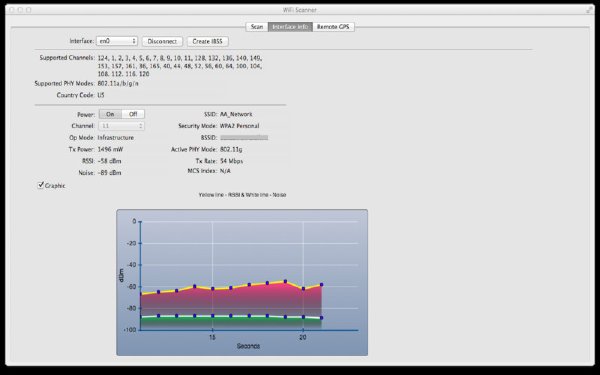The height and width of the screenshot is (375, 600).
Task: Click the 20 seconds axis marker
Action: (x=303, y=338)
